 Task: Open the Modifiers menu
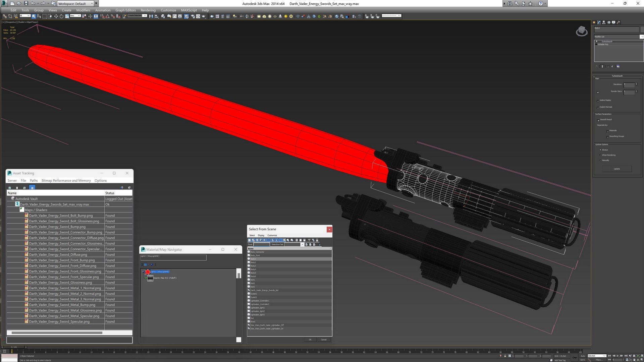83,10
